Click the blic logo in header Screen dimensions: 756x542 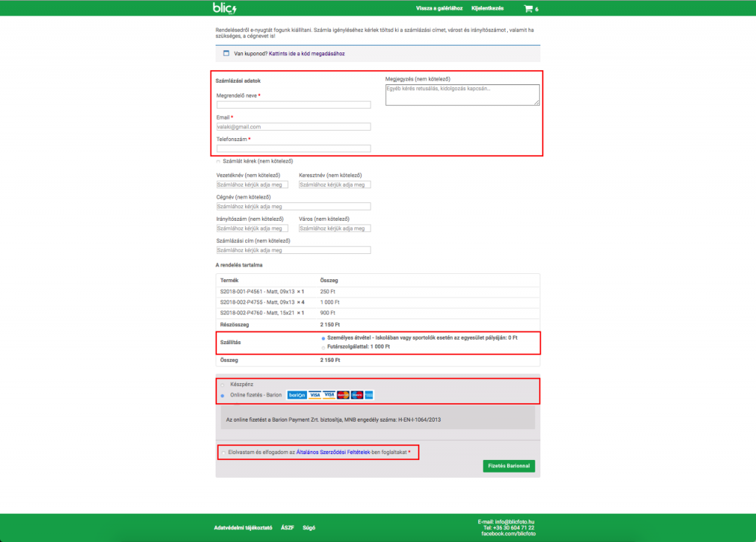click(x=224, y=8)
